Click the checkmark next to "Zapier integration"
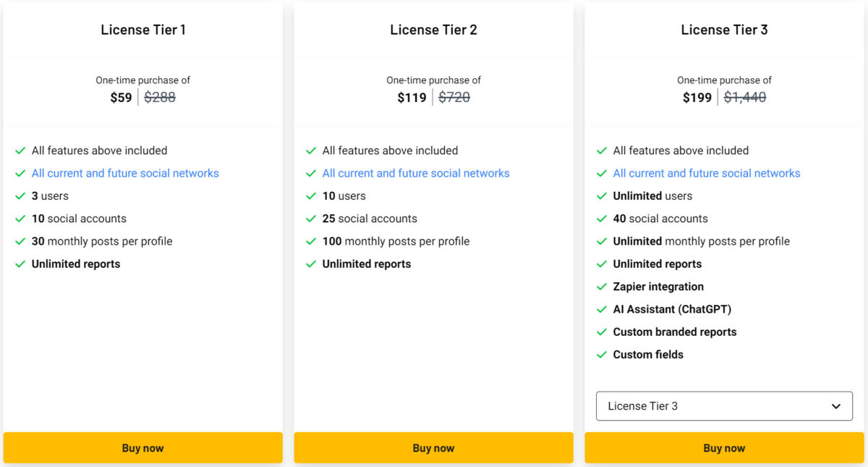868x467 pixels. click(602, 287)
